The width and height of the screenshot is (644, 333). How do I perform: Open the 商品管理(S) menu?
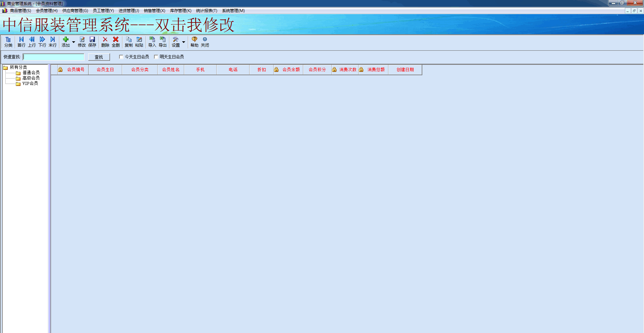[x=20, y=11]
